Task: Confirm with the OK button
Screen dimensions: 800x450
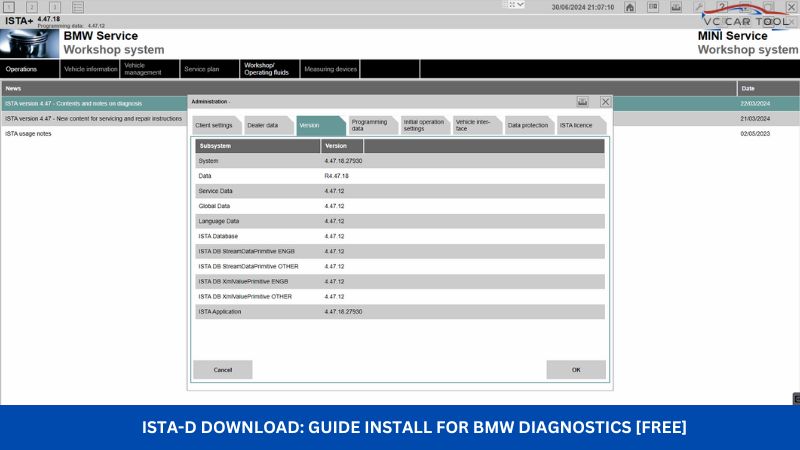Action: coord(576,370)
